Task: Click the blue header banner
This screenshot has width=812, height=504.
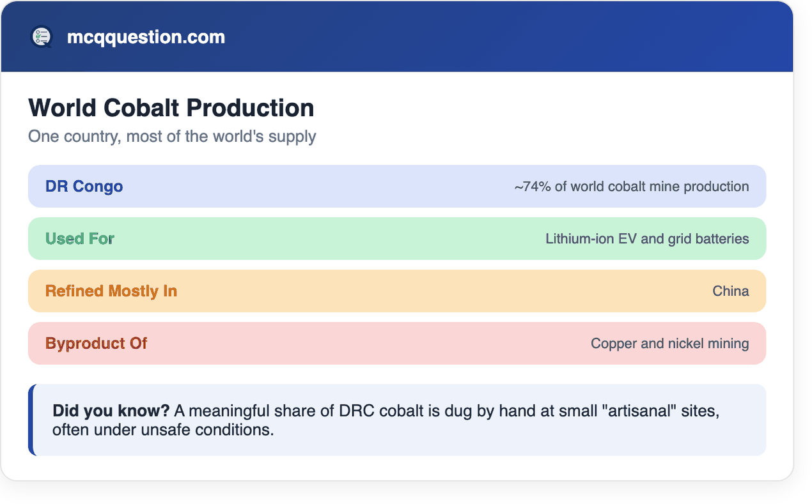Action: pyautogui.click(x=397, y=36)
